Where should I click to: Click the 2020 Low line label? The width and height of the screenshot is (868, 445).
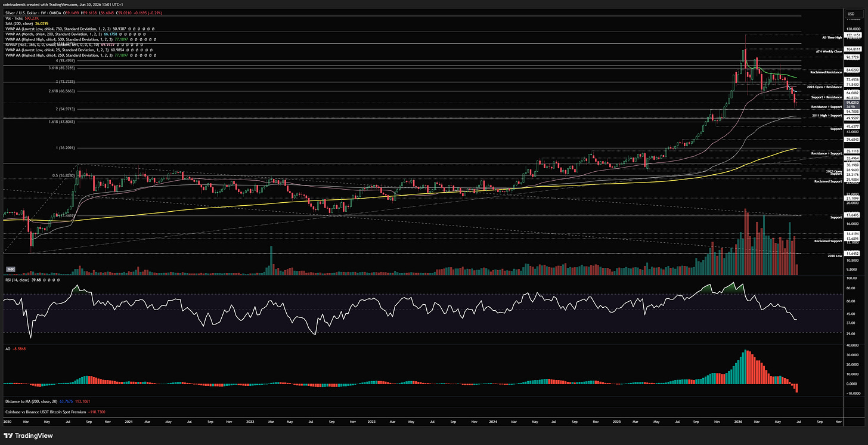(835, 255)
